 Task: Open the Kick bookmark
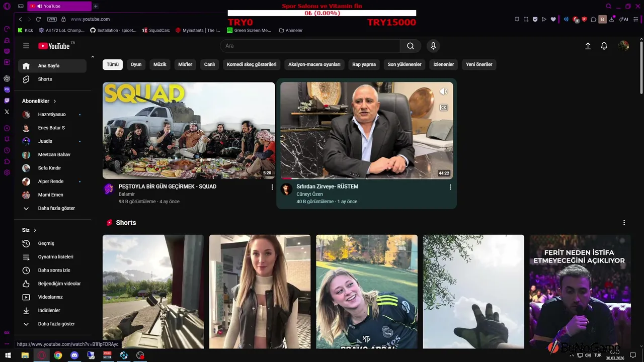tap(25, 30)
